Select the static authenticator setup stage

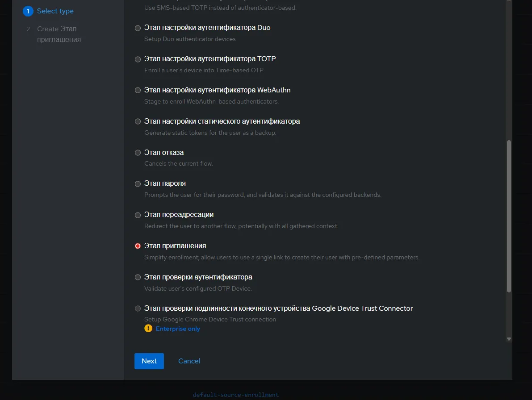(138, 121)
